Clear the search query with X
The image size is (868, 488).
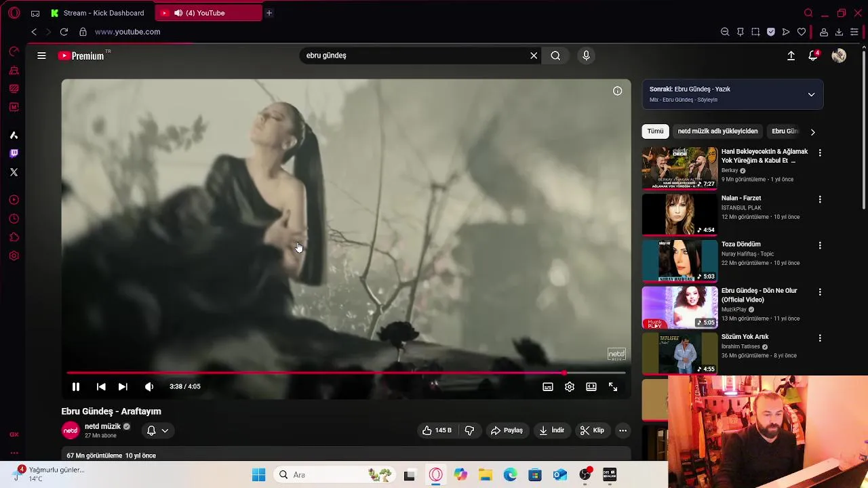click(x=534, y=56)
